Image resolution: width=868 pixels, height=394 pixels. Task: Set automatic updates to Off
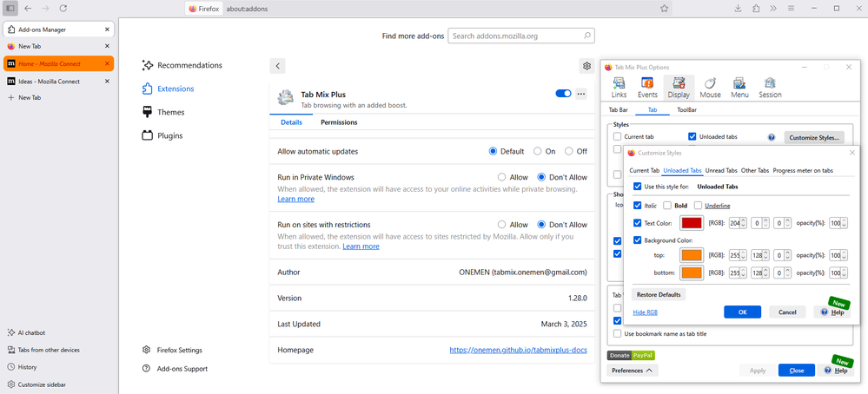[568, 151]
